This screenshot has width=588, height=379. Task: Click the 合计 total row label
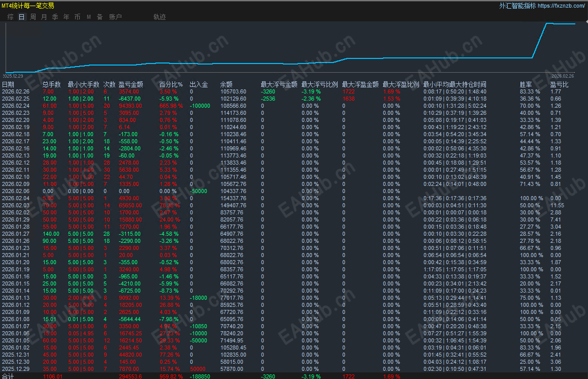click(8, 376)
